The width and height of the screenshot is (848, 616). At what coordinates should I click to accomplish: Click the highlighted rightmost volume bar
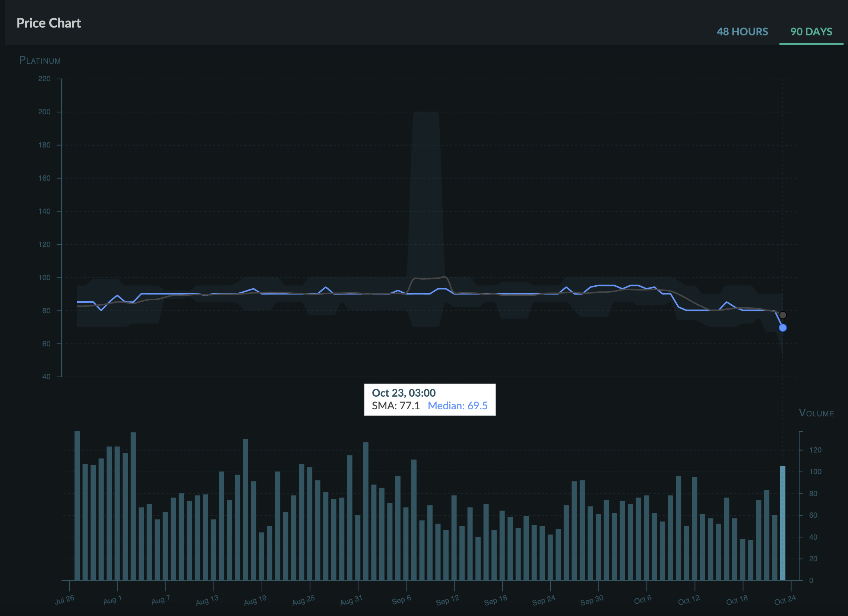tap(782, 523)
